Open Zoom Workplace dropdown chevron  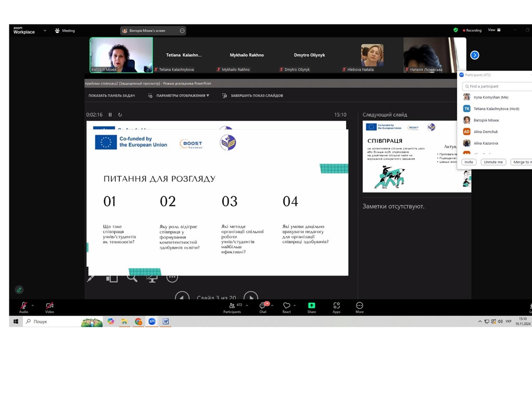point(45,31)
